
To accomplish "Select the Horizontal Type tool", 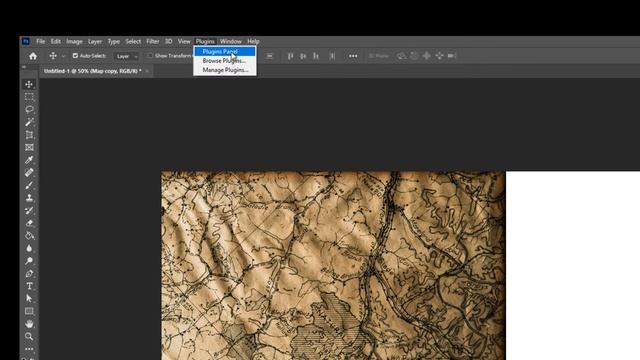I will [x=29, y=286].
